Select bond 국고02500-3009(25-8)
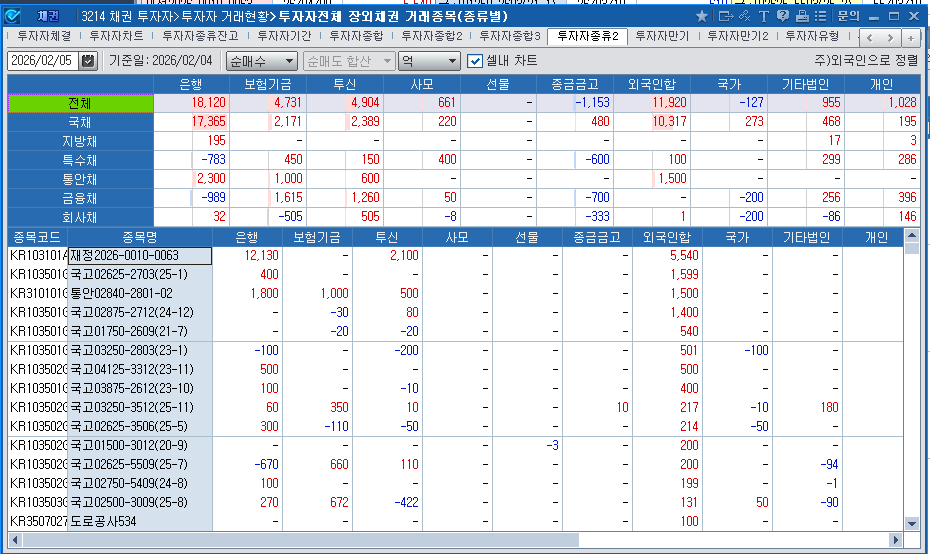 pos(140,502)
